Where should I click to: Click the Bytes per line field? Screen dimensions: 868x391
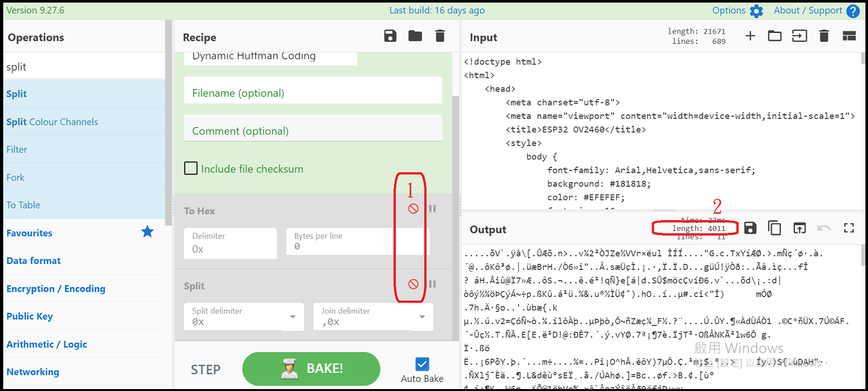356,243
